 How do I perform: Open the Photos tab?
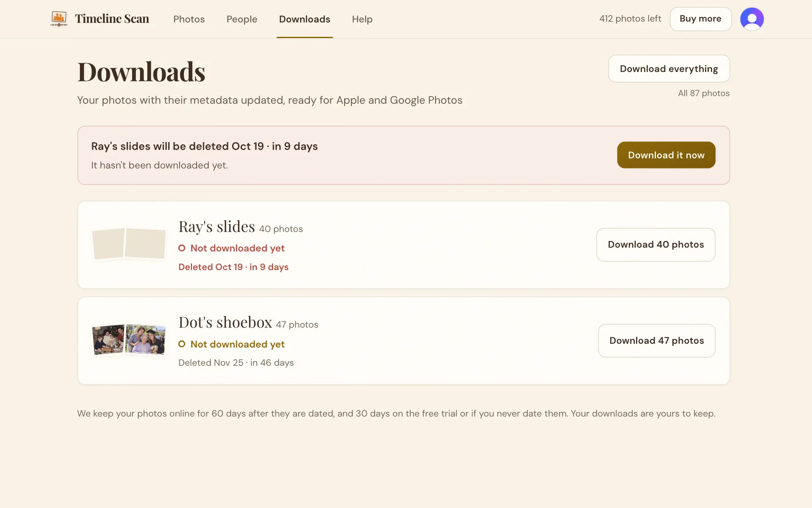click(x=189, y=19)
